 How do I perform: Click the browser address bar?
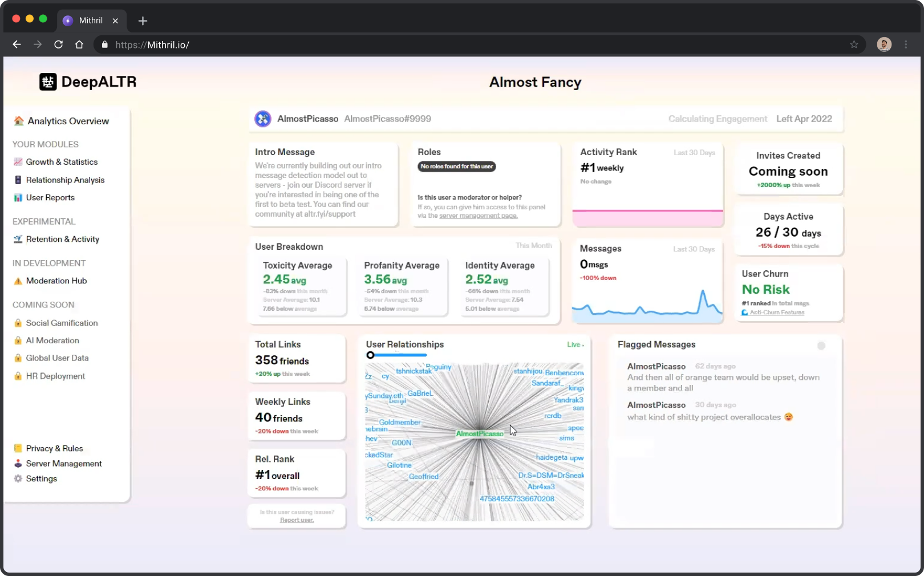(479, 44)
